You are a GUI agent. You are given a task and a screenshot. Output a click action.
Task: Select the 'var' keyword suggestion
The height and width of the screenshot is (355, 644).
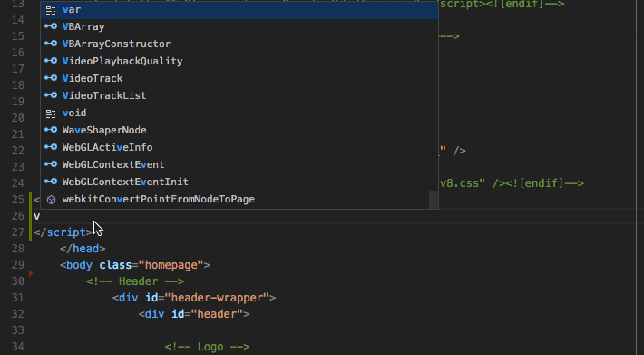tap(239, 9)
